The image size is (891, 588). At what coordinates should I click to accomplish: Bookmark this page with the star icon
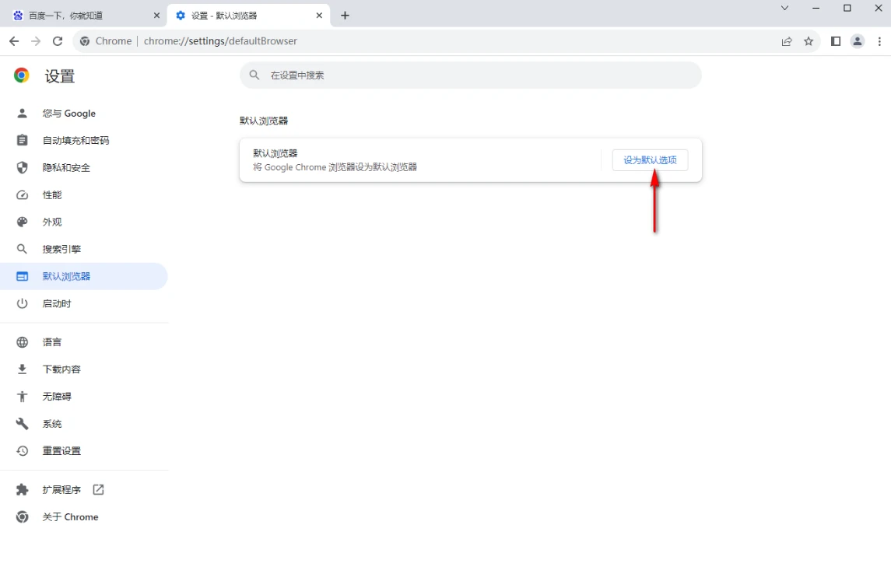pyautogui.click(x=809, y=41)
